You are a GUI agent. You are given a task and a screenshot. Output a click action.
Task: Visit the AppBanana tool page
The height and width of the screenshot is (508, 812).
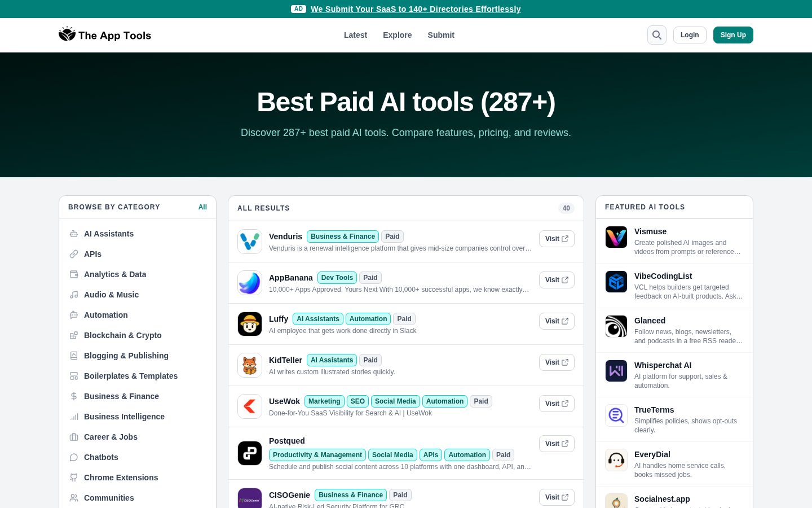[x=557, y=280]
